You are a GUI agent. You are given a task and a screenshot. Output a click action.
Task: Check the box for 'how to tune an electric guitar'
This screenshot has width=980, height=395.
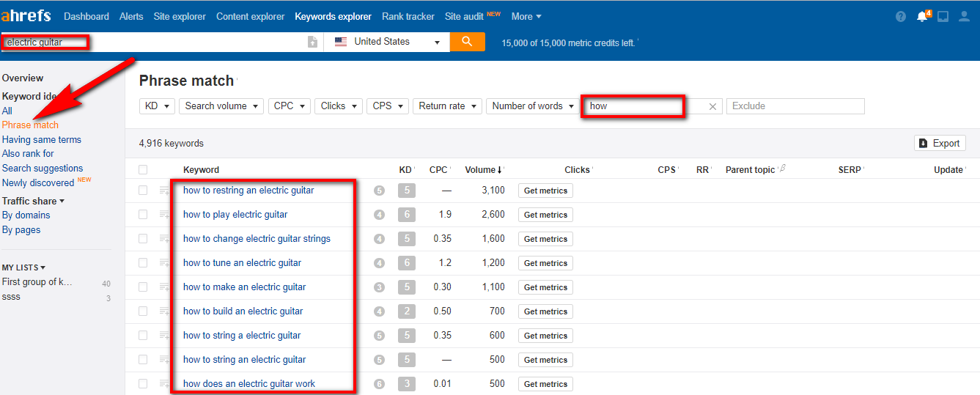pyautogui.click(x=143, y=263)
